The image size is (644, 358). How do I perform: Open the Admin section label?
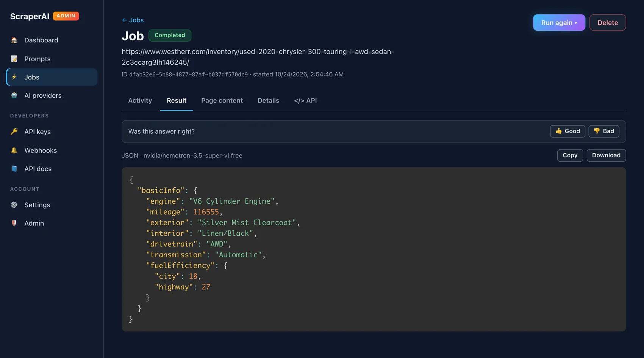click(34, 223)
